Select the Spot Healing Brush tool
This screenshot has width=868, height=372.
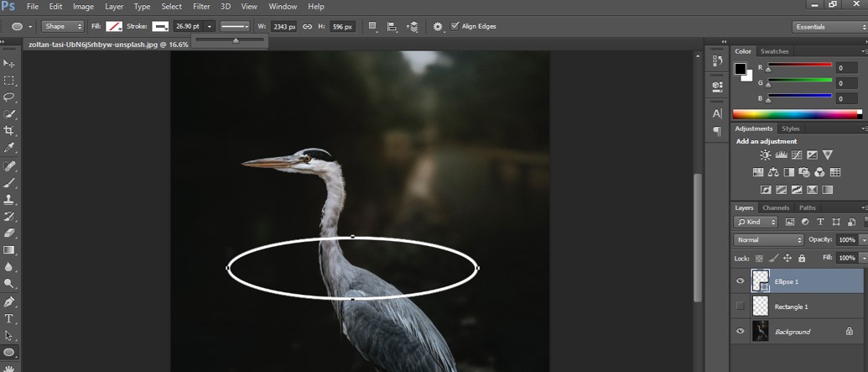tap(9, 166)
